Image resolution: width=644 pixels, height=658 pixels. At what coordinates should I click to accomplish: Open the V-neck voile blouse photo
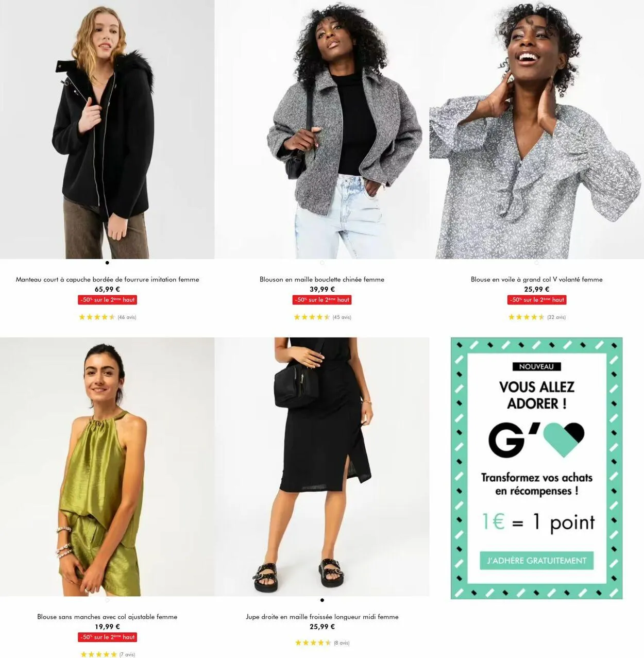click(x=537, y=129)
